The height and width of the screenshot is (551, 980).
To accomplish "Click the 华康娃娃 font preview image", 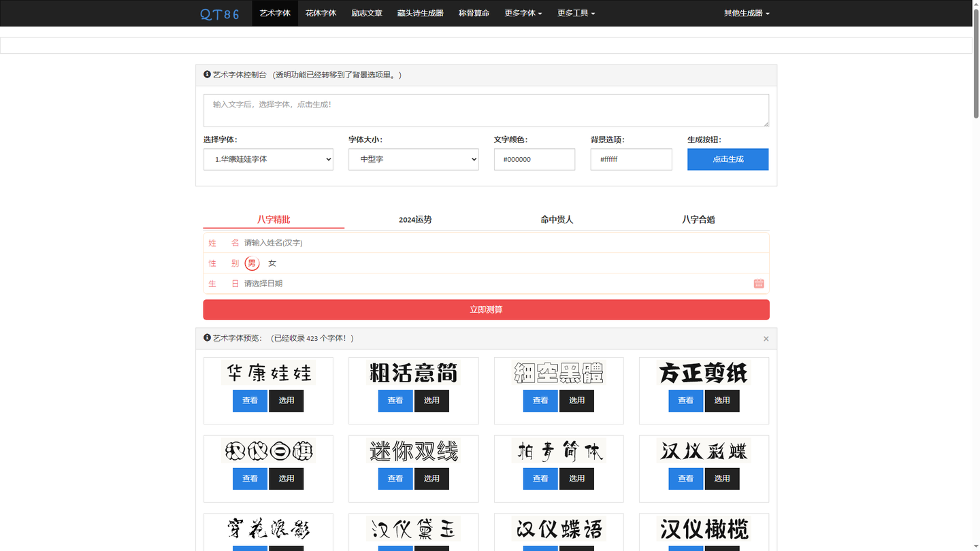I will tap(268, 373).
